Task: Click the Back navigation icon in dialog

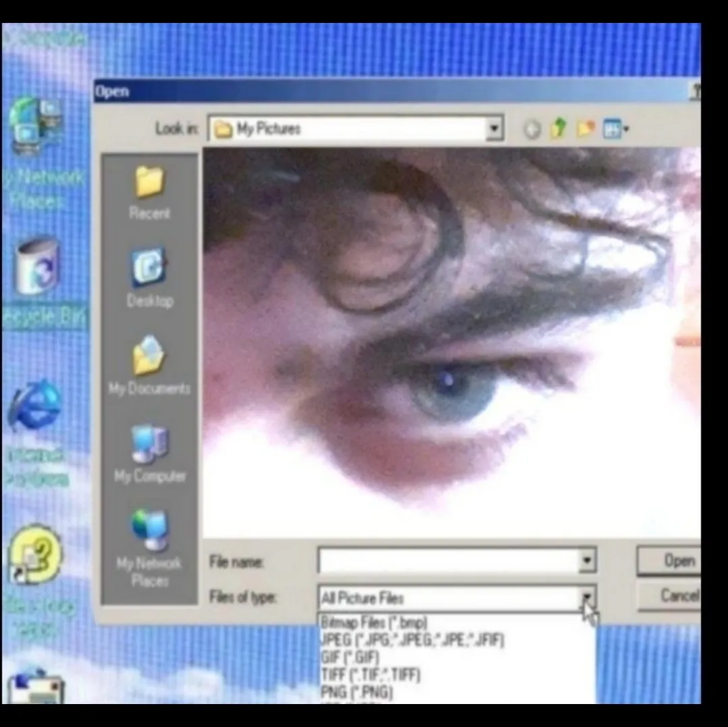Action: pyautogui.click(x=531, y=130)
